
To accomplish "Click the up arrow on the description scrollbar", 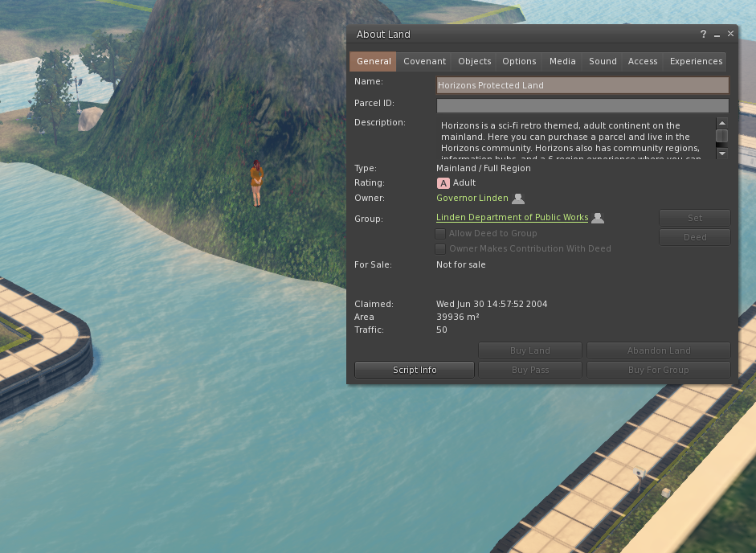I will (721, 123).
